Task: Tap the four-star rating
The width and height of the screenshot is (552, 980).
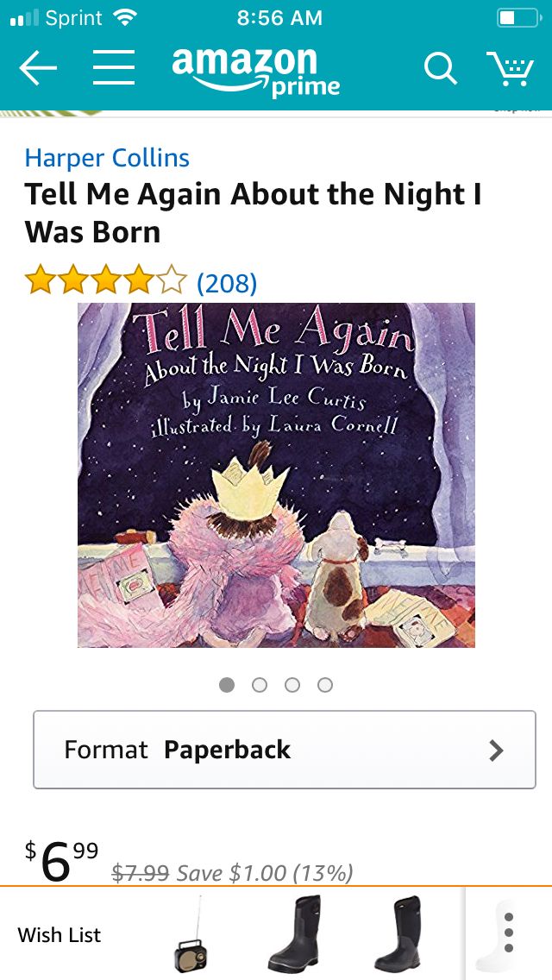Action: click(x=105, y=280)
